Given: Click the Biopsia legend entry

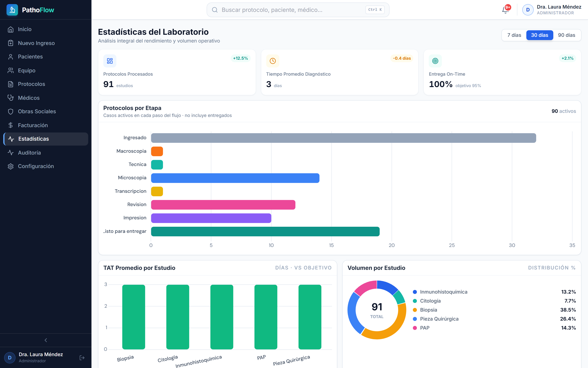Looking at the screenshot, I should coord(494,310).
